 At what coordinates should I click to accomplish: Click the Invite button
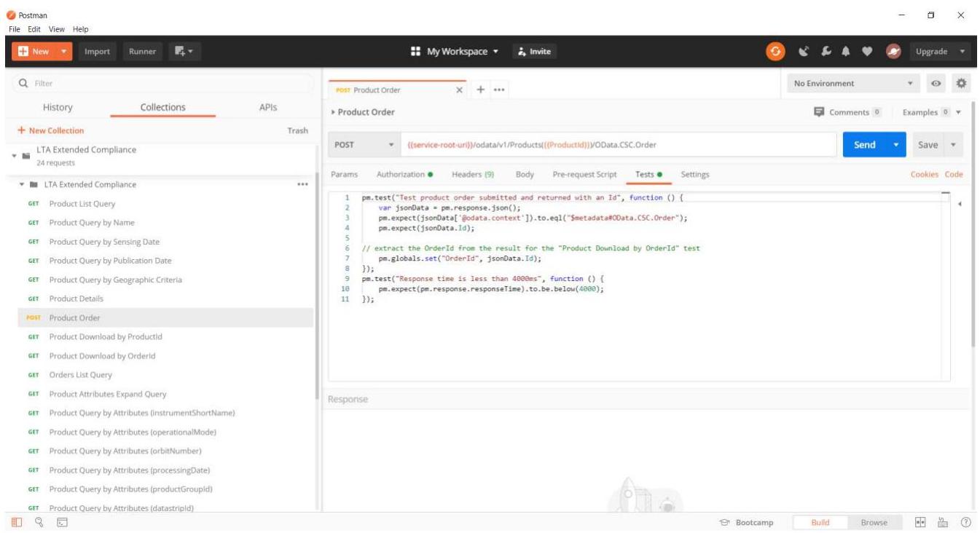click(x=535, y=52)
